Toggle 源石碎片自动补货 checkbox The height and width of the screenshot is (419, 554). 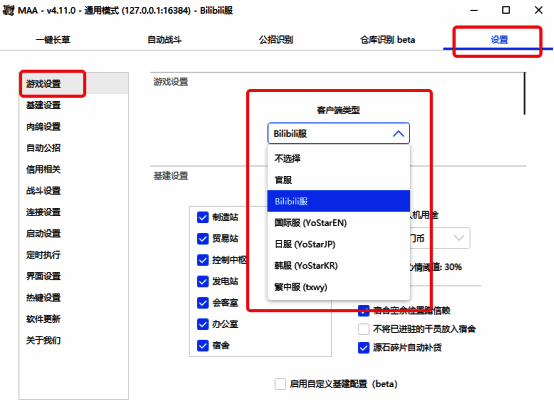[364, 348]
